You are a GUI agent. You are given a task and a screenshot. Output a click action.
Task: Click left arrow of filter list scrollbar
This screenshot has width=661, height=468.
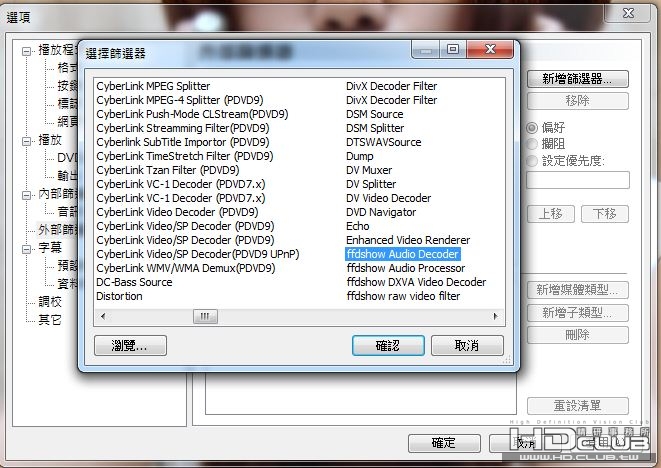coord(103,316)
